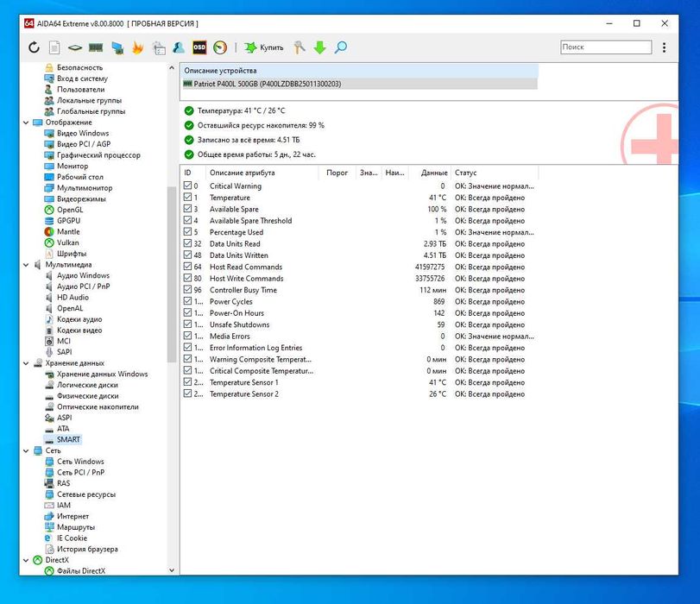Toggle the Host Write Commands checkbox
This screenshot has width=700, height=604.
click(188, 278)
